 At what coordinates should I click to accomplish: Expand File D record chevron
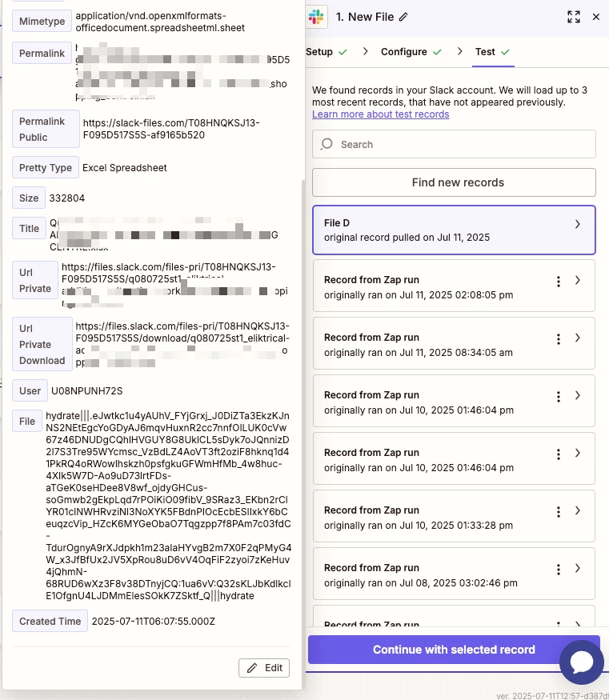[578, 224]
